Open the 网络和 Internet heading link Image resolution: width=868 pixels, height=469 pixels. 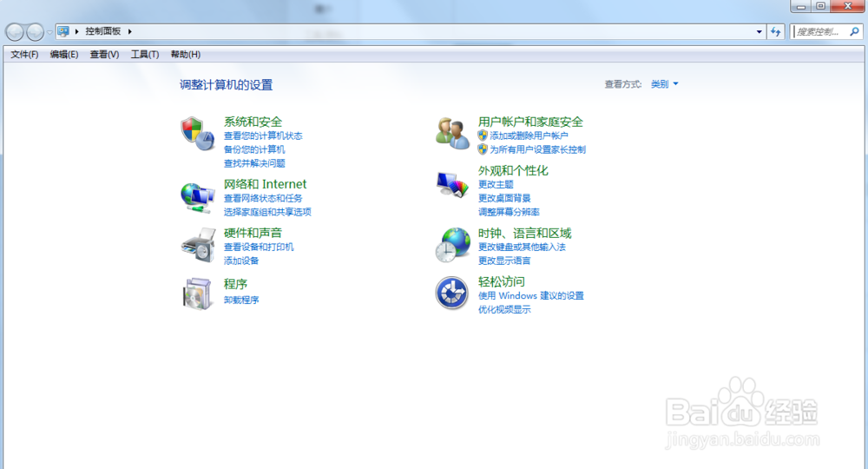coord(265,184)
